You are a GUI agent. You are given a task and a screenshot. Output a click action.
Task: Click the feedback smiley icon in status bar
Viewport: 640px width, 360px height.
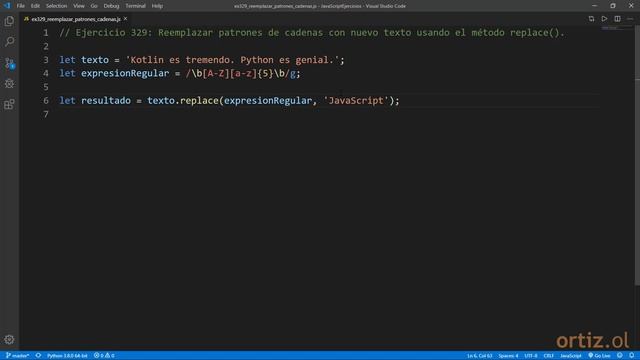620,356
